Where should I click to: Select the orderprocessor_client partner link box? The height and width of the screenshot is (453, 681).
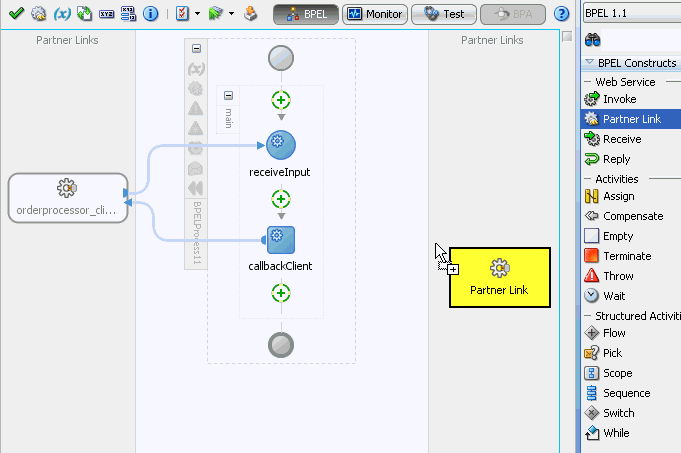(x=68, y=198)
